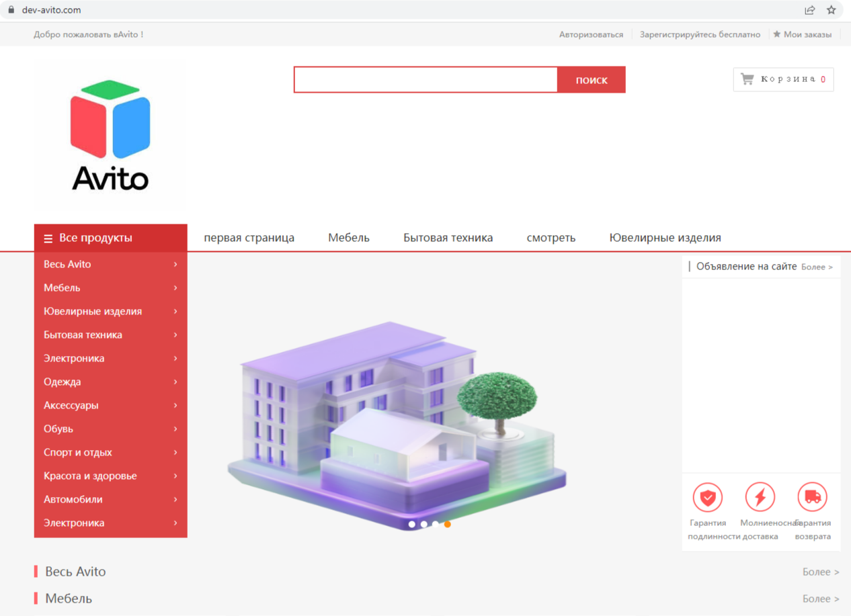
Task: Open the Бытовая техника menu item
Action: pos(448,237)
